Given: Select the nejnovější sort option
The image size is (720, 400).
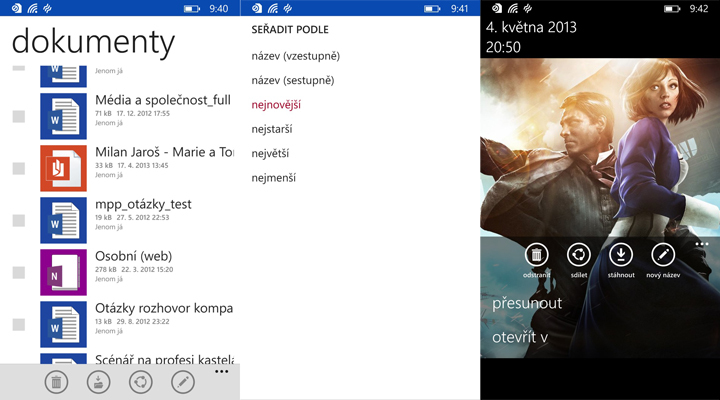Looking at the screenshot, I should [276, 105].
